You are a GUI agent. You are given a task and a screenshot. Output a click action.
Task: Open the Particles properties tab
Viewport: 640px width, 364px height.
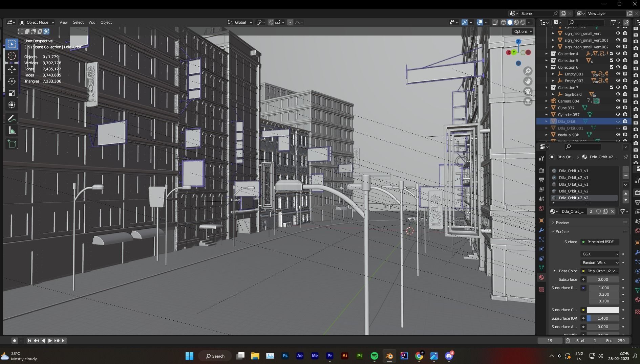pyautogui.click(x=541, y=240)
